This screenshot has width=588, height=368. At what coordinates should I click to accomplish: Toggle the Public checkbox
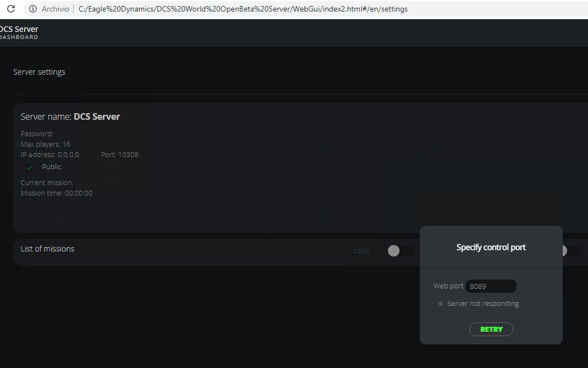coord(30,168)
